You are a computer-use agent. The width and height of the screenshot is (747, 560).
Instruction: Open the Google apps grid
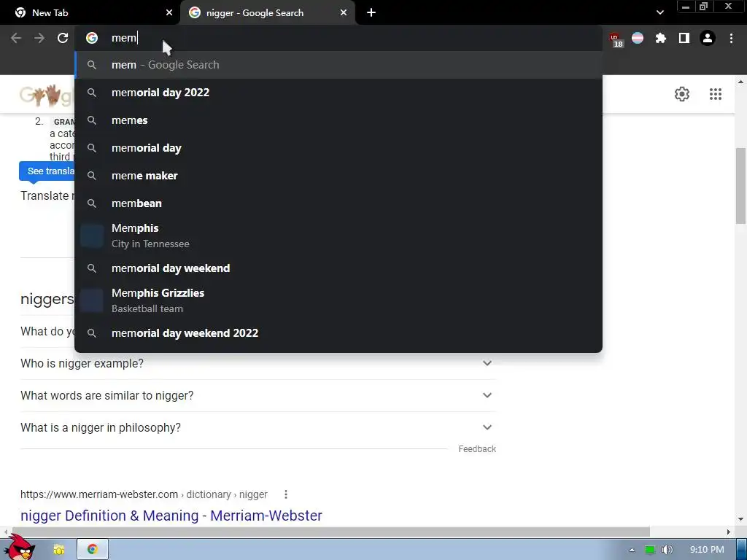[715, 94]
